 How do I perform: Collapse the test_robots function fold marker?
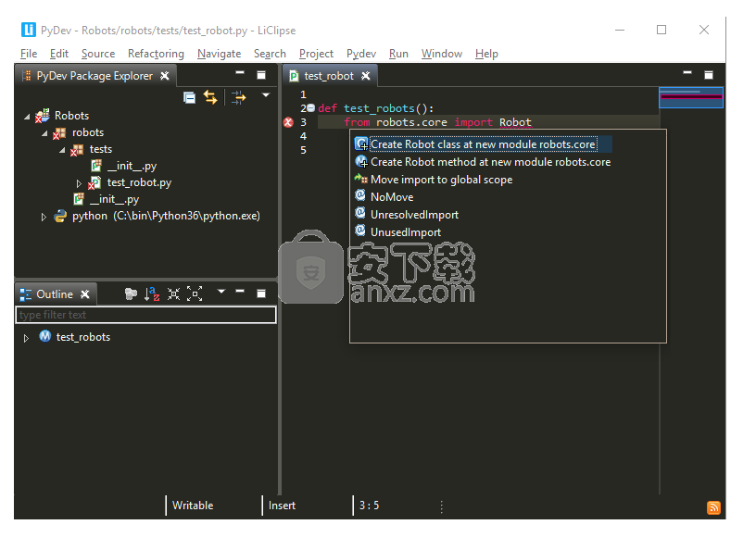311,108
